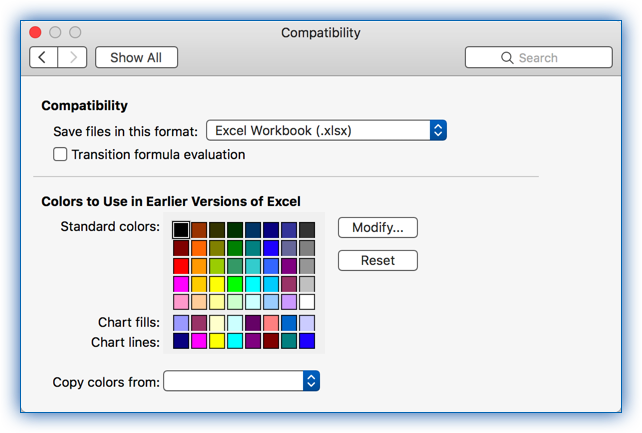Pick the ocean blue Chart fills swatch
The width and height of the screenshot is (642, 433).
coord(289,323)
